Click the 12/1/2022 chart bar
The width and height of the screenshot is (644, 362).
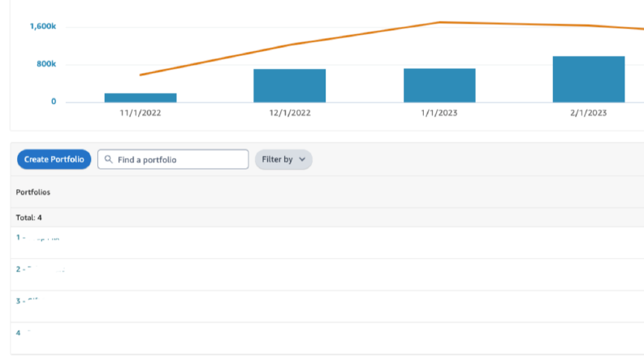(x=290, y=85)
